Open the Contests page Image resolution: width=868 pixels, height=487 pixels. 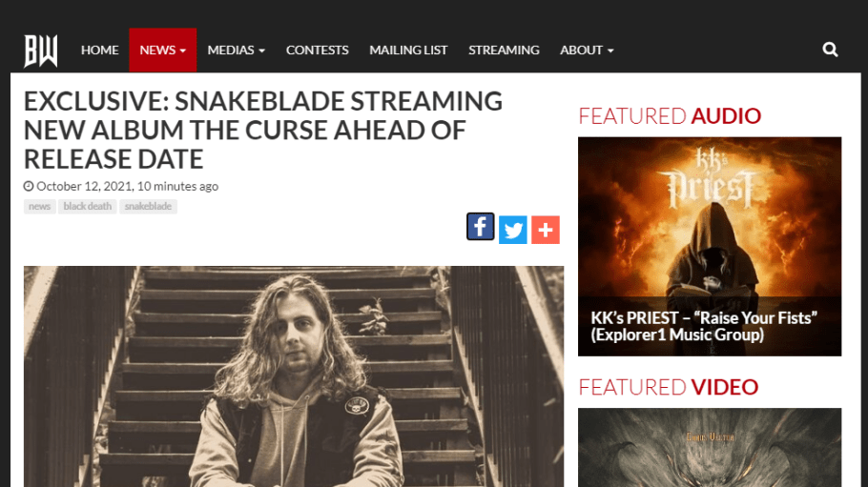pyautogui.click(x=318, y=50)
